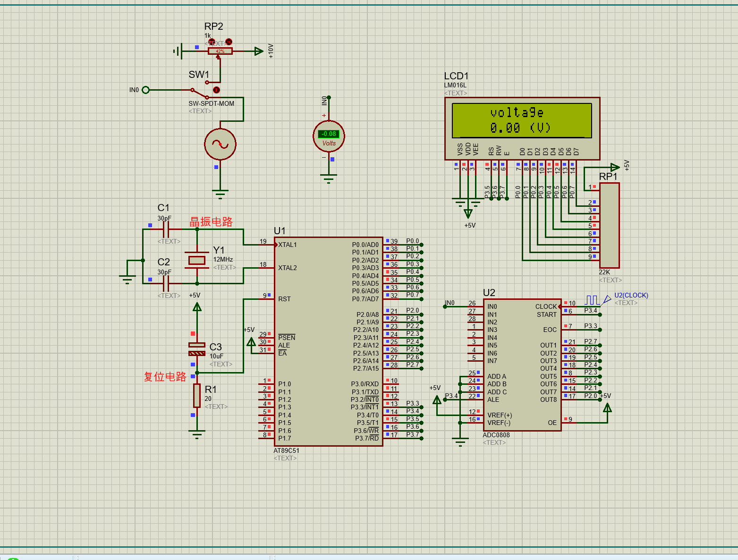The height and width of the screenshot is (560, 738).
Task: Click the VREF(+) pin label on U2
Action: click(x=500, y=415)
